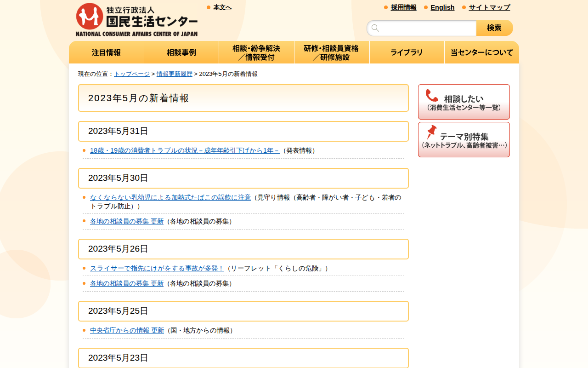
Task: Open 各地の相談員の募集 更新 under May 26
Action: point(127,283)
